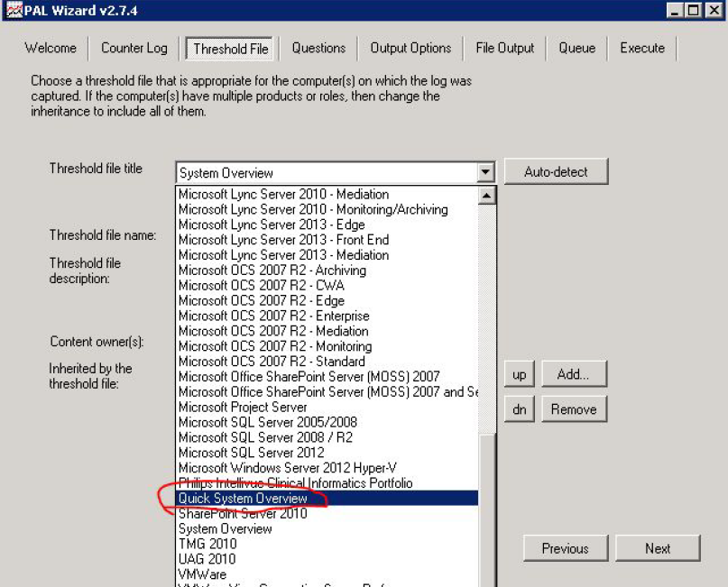Switch to the Execute tab

[x=641, y=49]
